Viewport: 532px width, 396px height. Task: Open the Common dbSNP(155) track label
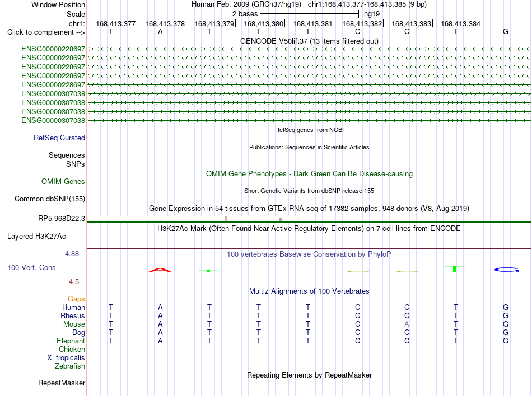coord(50,199)
